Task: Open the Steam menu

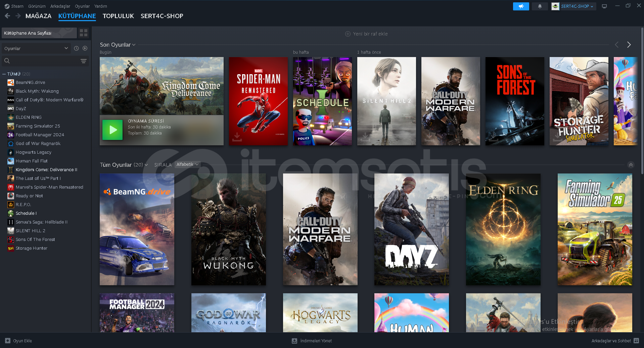Action: (x=17, y=6)
